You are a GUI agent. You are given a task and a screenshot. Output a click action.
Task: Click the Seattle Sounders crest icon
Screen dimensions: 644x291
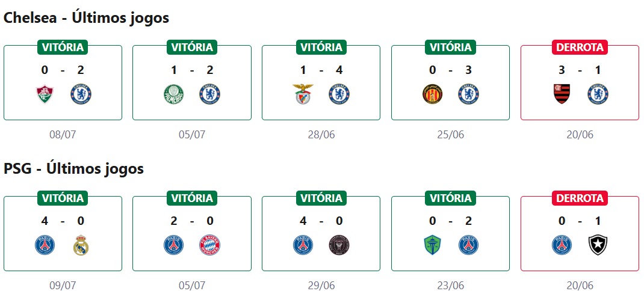[432, 245]
